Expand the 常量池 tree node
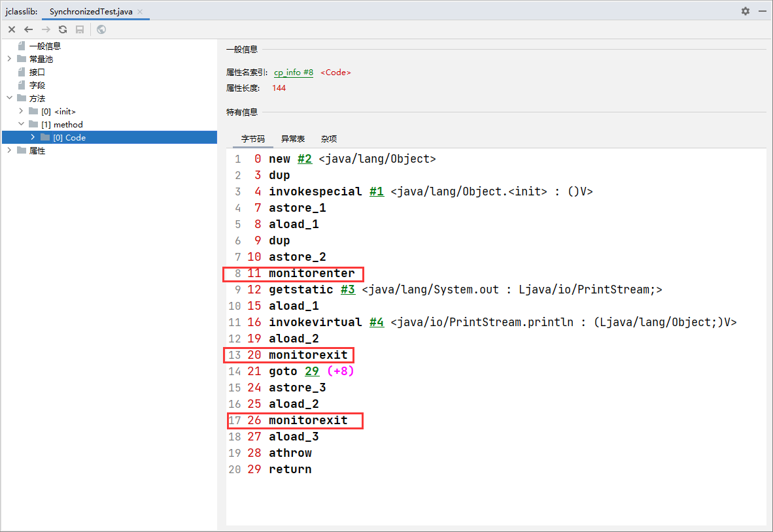 tap(9, 59)
